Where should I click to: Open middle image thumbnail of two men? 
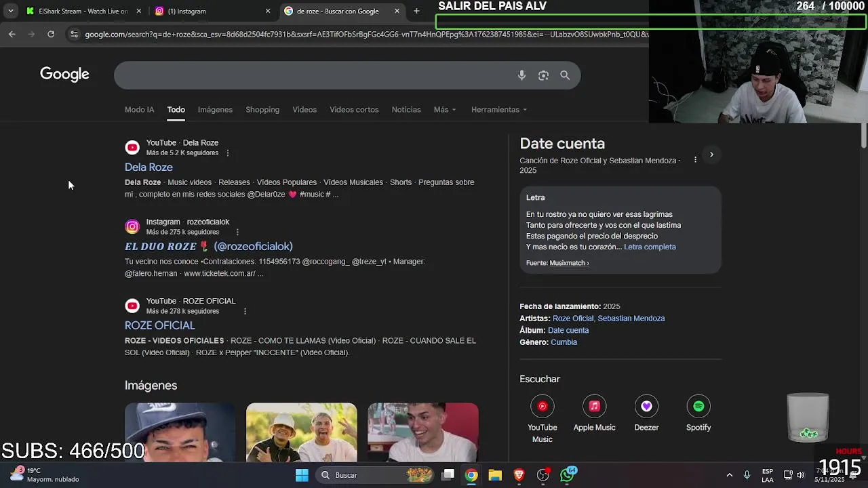[x=301, y=432]
